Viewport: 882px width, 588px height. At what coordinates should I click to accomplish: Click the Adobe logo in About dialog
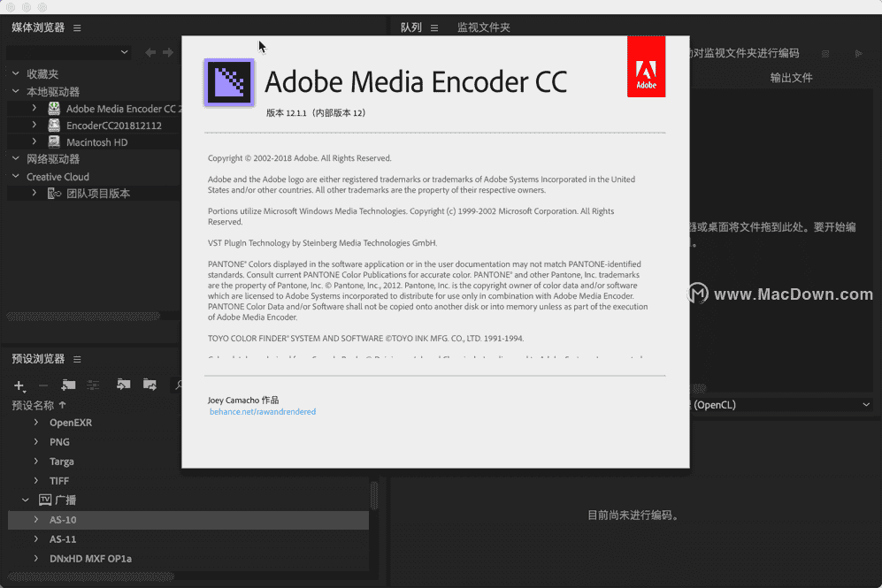(646, 66)
